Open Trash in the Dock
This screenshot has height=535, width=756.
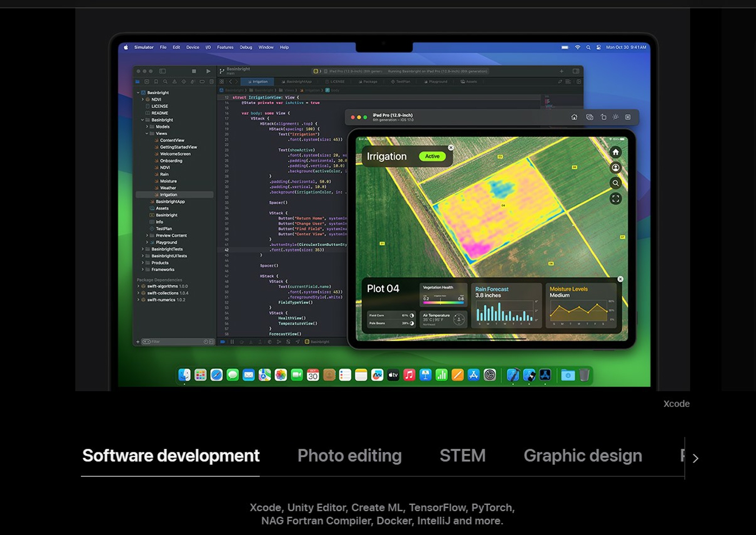coord(584,374)
